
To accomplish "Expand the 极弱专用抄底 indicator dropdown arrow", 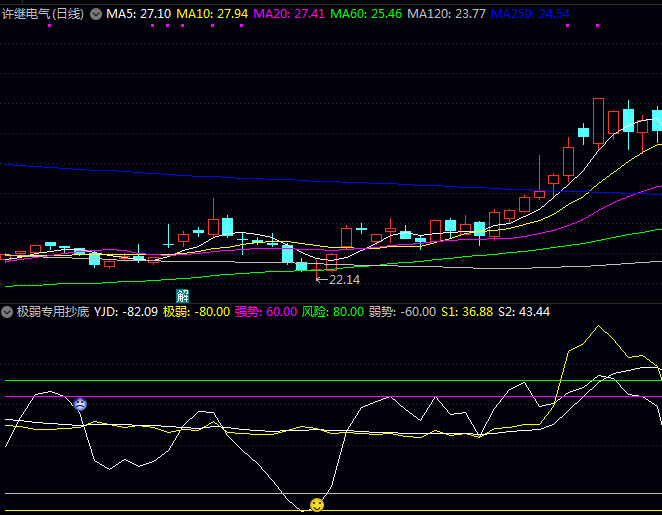I will [x=8, y=312].
